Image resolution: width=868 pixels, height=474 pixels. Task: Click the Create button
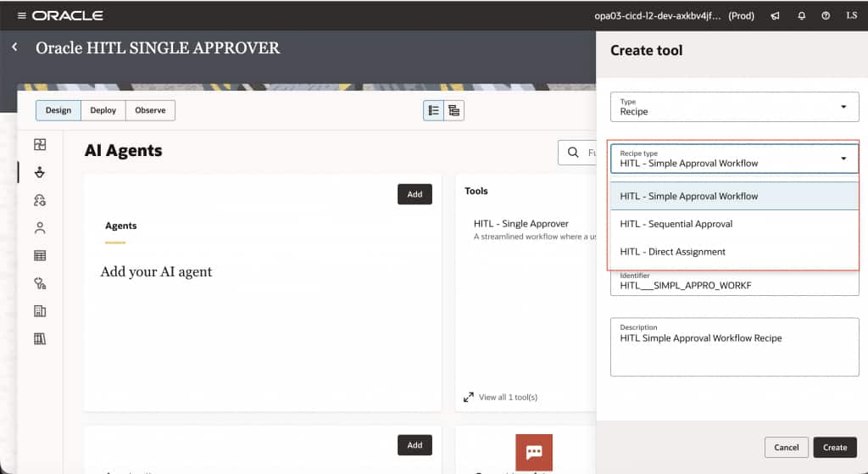click(835, 448)
